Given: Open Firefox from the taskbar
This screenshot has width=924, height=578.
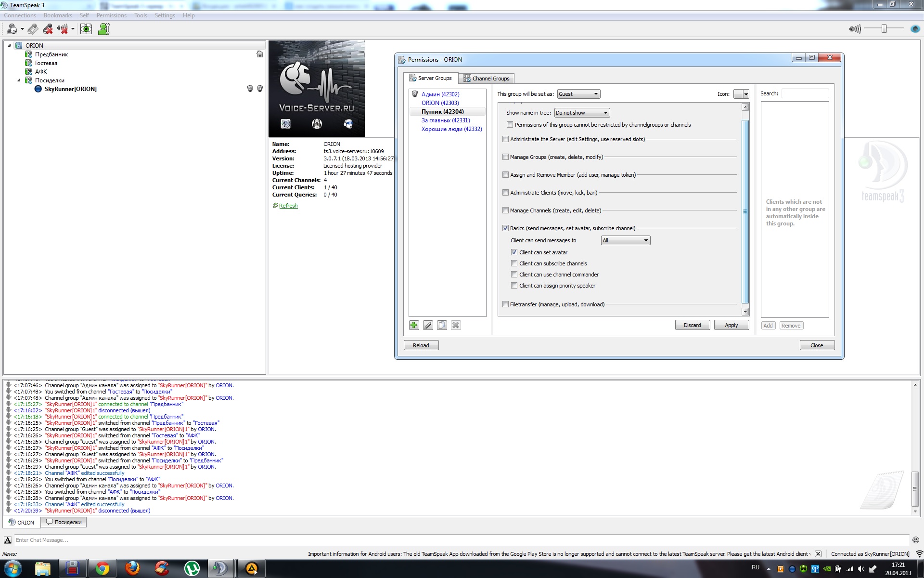Looking at the screenshot, I should coord(132,569).
